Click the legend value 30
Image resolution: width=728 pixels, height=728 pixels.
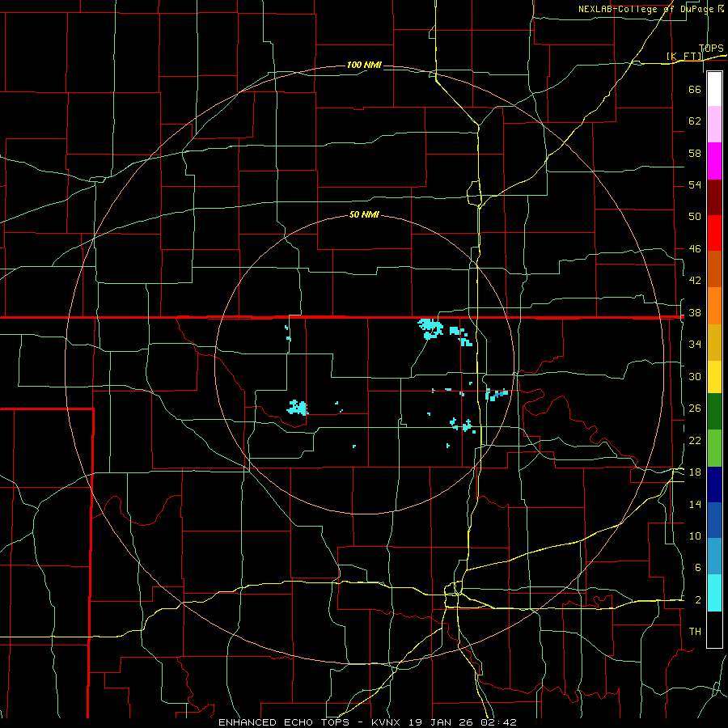[695, 376]
